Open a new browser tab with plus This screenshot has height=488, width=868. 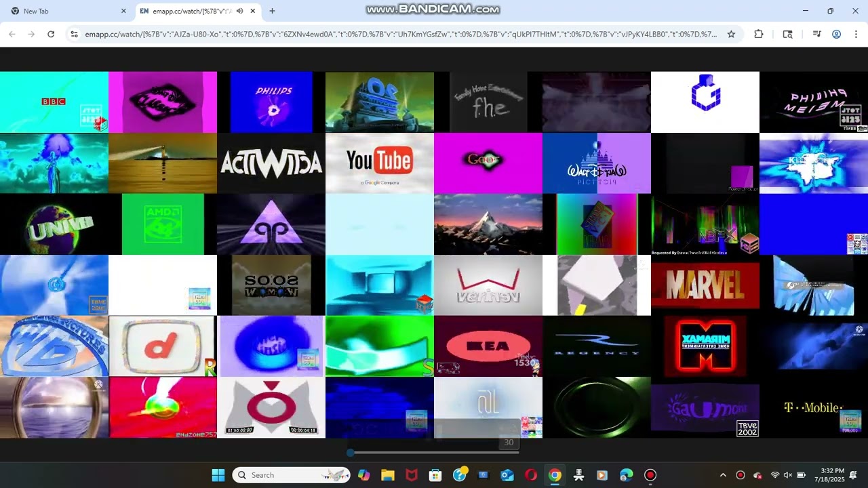coord(272,11)
